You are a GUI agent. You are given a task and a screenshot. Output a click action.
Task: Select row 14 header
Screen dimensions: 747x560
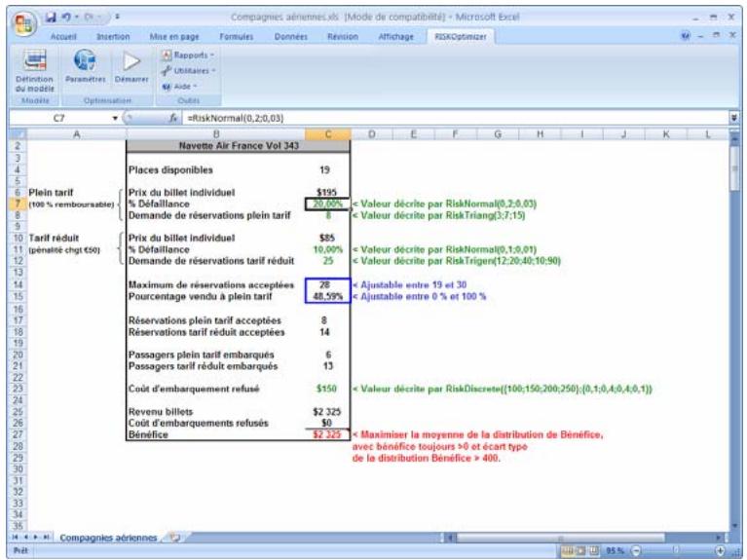pos(18,285)
